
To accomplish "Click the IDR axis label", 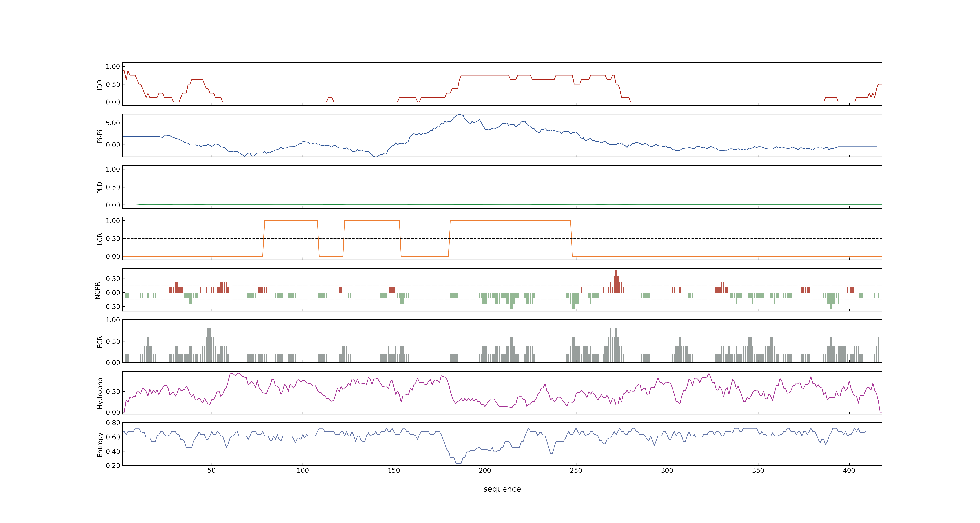I will pyautogui.click(x=100, y=85).
